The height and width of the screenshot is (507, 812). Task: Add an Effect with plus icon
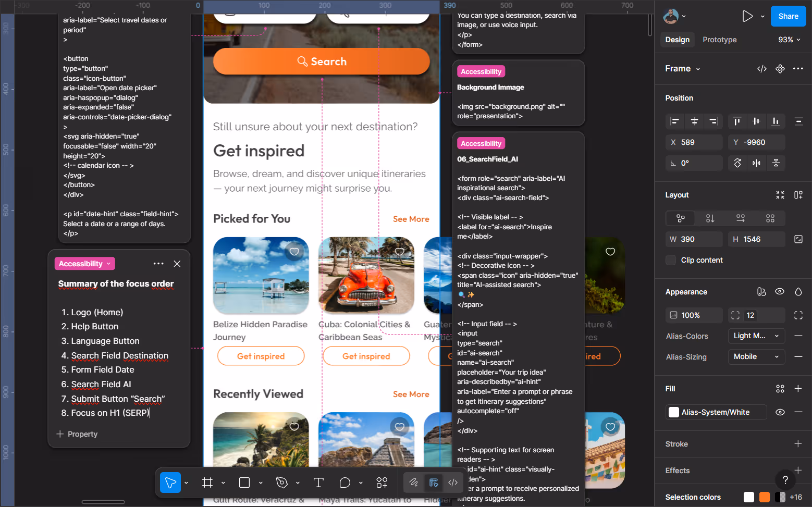pos(798,471)
